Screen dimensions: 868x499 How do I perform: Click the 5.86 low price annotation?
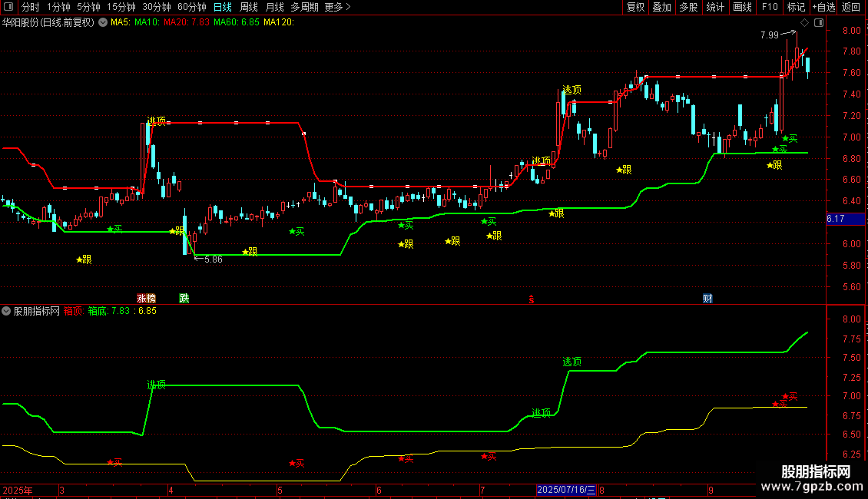click(213, 259)
